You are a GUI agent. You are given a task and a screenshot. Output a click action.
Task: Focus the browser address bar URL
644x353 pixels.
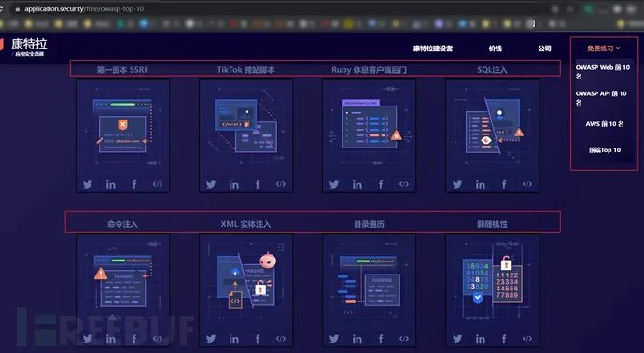click(84, 8)
